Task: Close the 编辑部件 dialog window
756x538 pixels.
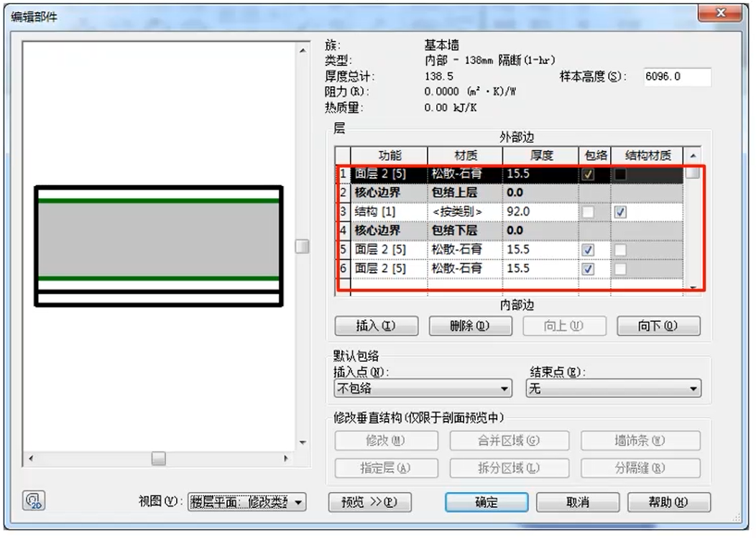Action: 719,12
